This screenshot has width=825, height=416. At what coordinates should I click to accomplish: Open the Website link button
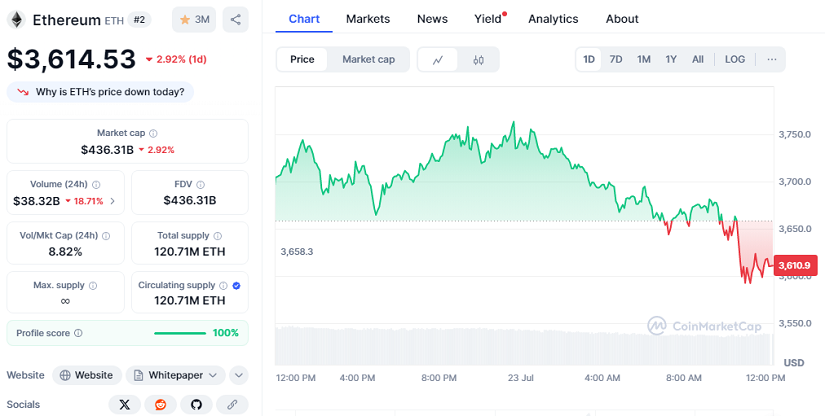[87, 376]
